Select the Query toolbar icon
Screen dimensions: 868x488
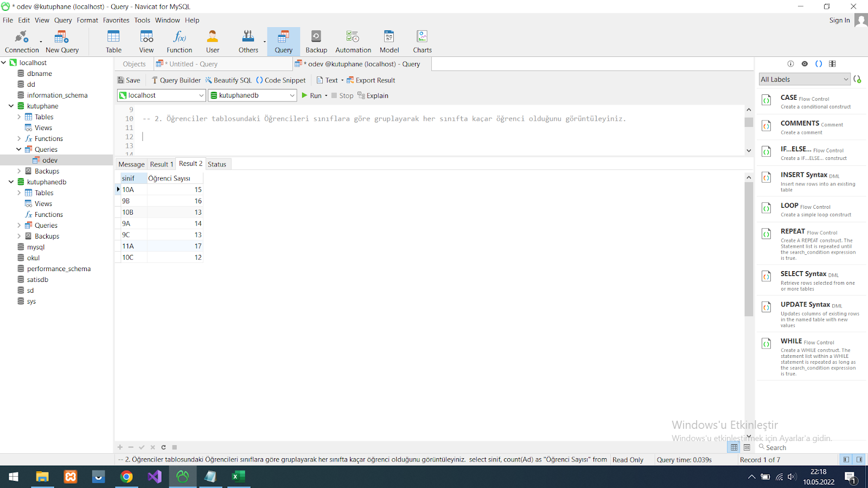283,42
